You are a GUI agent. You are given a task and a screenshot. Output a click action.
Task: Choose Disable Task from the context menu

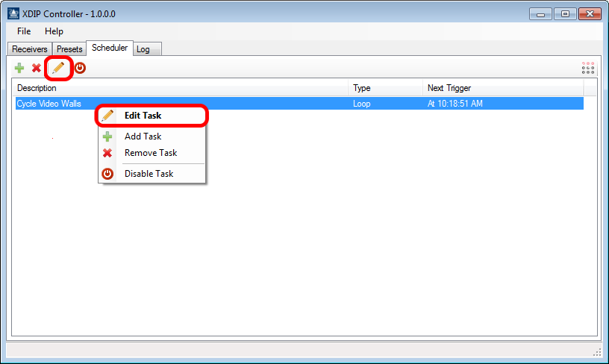pyautogui.click(x=152, y=174)
